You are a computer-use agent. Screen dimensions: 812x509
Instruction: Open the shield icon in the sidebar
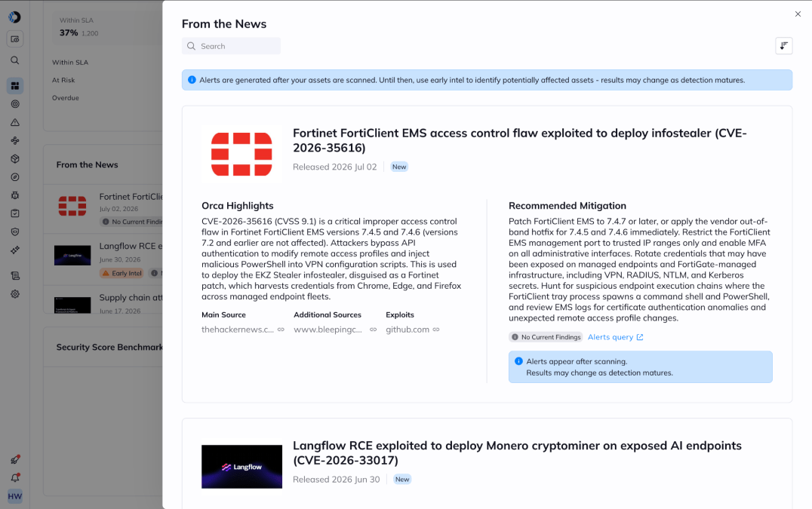coord(15,232)
